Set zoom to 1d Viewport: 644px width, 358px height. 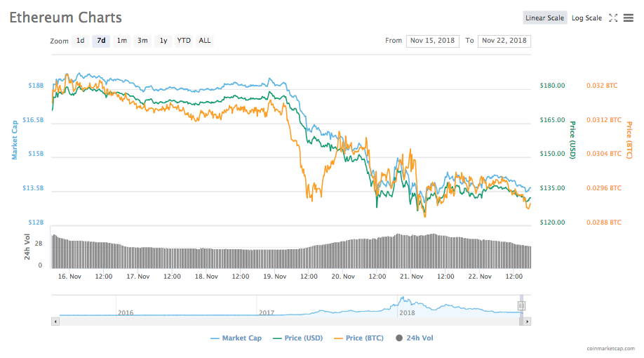click(81, 41)
